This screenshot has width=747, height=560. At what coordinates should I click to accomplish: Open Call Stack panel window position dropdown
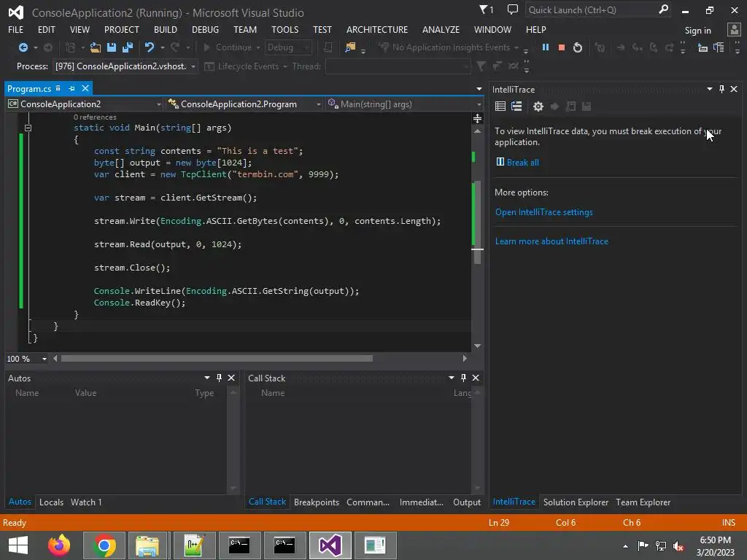click(451, 378)
